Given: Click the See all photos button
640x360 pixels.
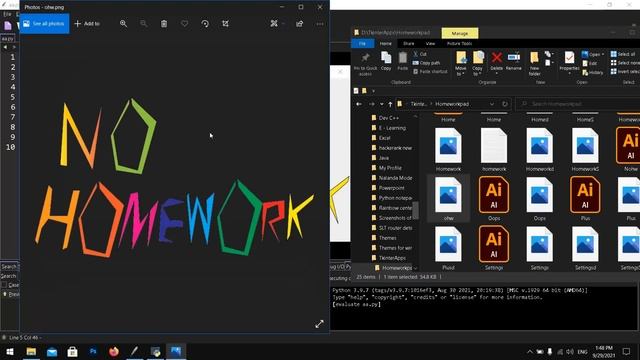Looking at the screenshot, I should click(44, 24).
